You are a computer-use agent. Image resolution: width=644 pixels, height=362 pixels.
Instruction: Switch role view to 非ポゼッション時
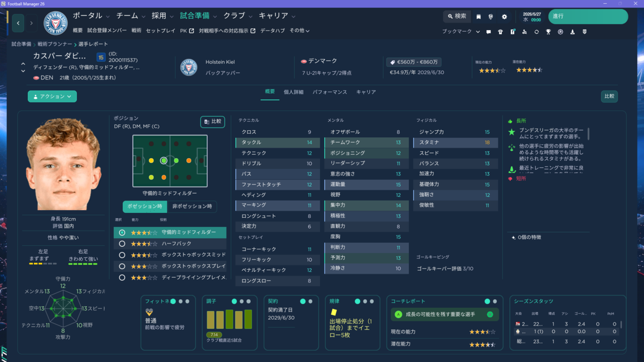pyautogui.click(x=192, y=206)
